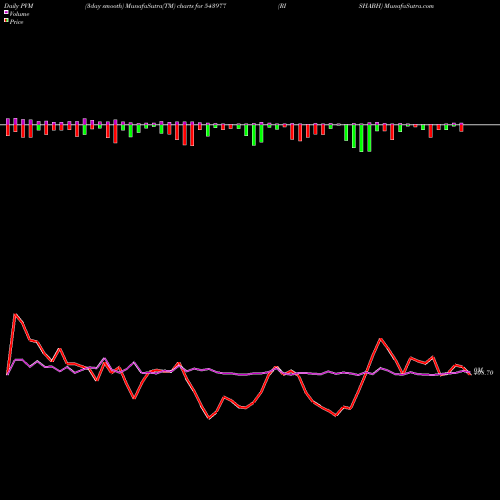500x500 pixels.
Task: Click the Price legend color marker
Action: [x=6, y=21]
